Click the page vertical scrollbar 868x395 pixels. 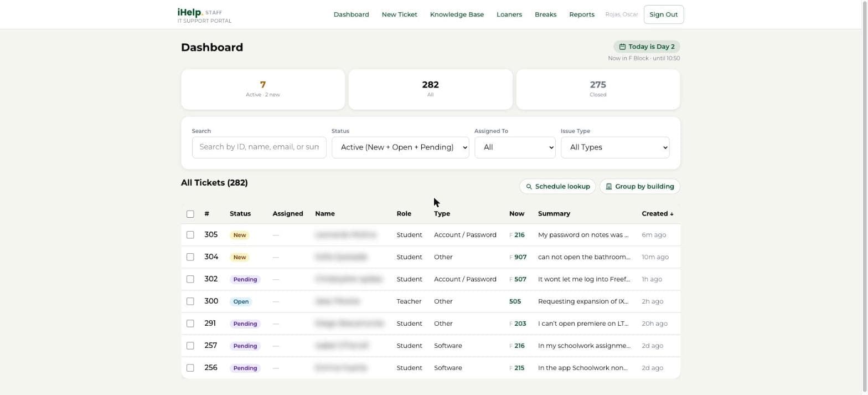coord(864,197)
